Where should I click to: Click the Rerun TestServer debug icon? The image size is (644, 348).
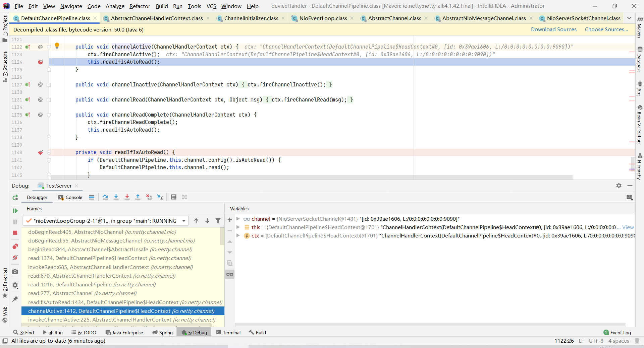(x=15, y=198)
